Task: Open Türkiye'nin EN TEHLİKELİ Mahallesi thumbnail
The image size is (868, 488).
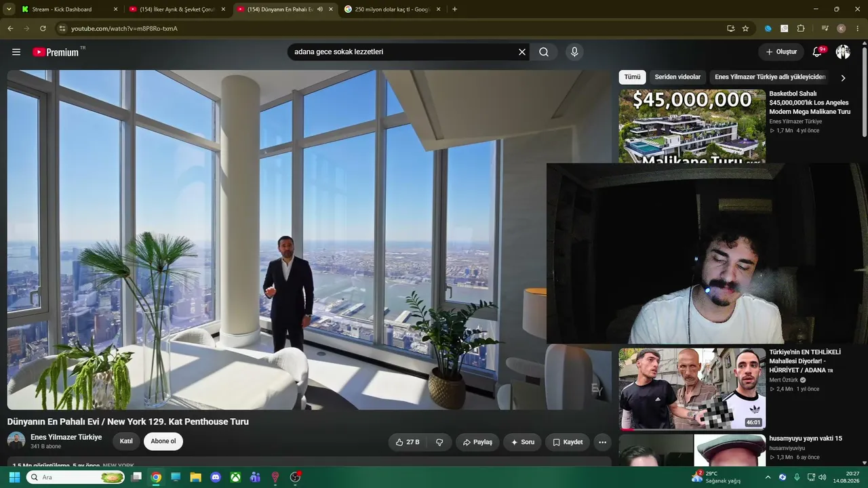Action: click(x=692, y=389)
